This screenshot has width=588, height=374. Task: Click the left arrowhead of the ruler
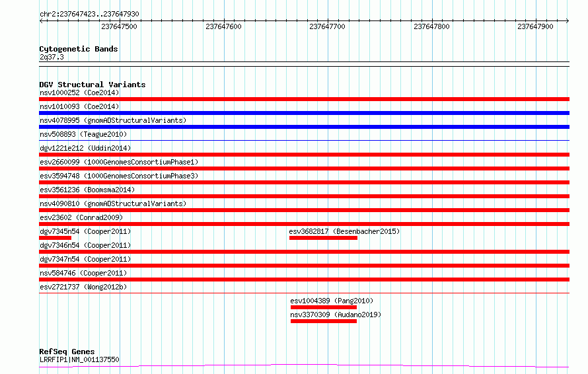(41, 20)
